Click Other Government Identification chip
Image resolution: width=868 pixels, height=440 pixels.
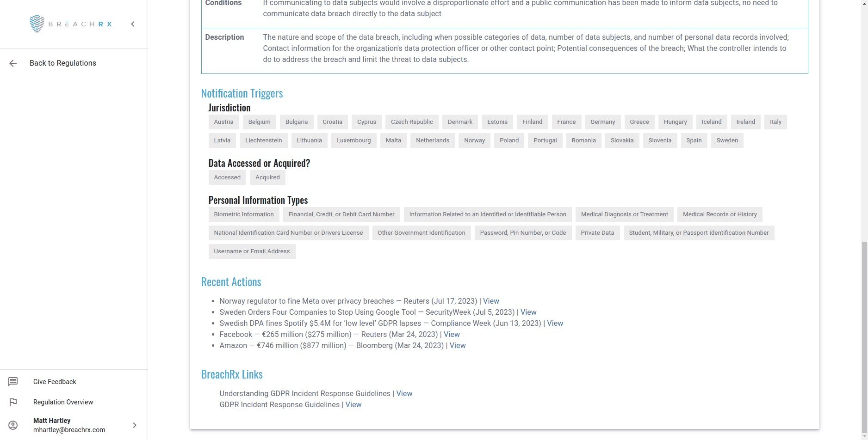tap(422, 233)
